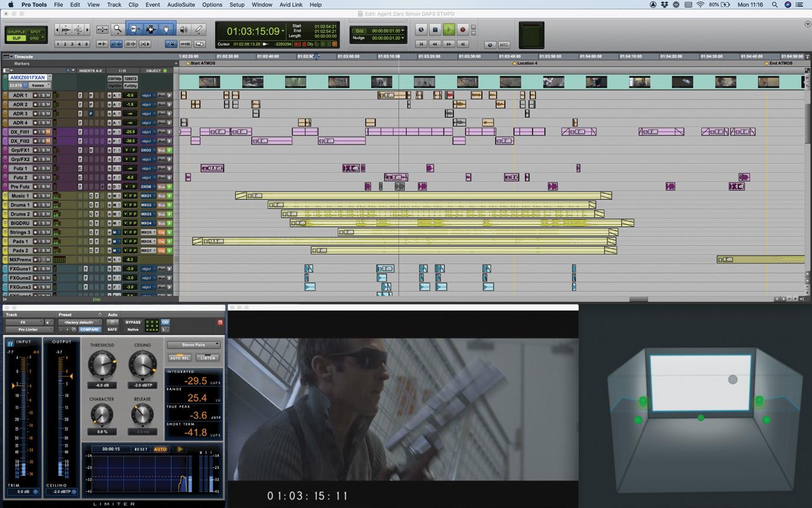
Task: Start playback with the green Play button
Action: click(448, 29)
